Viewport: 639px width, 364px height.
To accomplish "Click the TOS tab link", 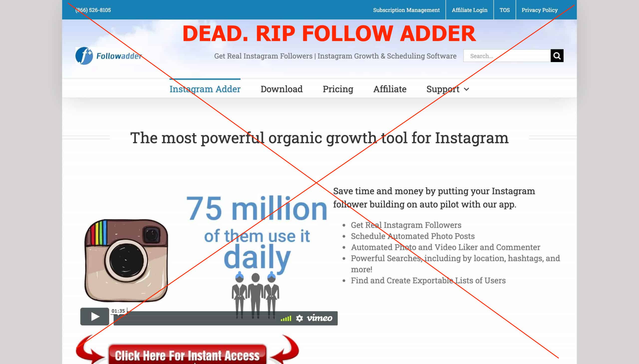I will pos(503,10).
